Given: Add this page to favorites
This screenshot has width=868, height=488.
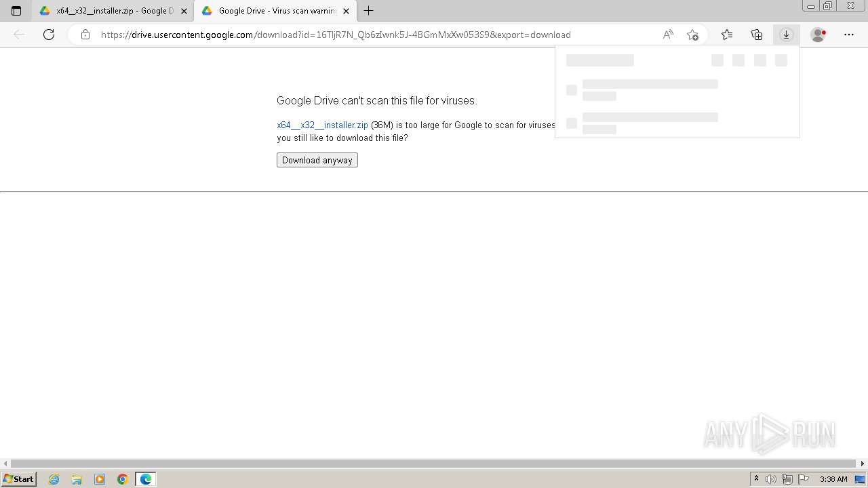Looking at the screenshot, I should [x=692, y=35].
